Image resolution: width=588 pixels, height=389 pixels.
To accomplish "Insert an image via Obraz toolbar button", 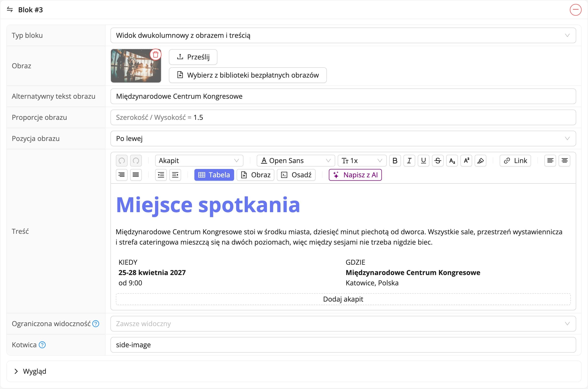I will pos(255,175).
